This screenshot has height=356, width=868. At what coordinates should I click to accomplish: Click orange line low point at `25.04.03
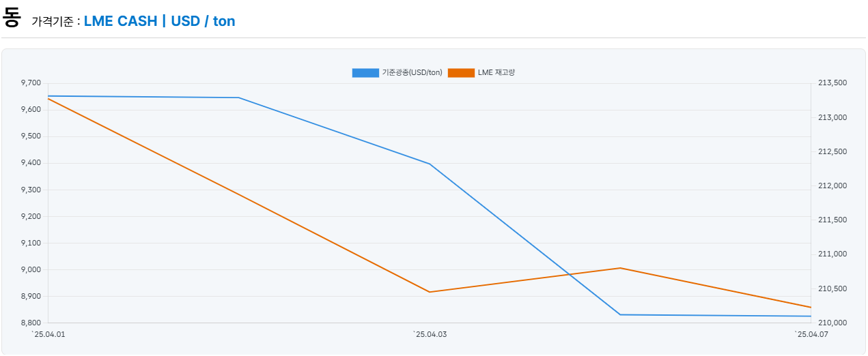(x=430, y=292)
